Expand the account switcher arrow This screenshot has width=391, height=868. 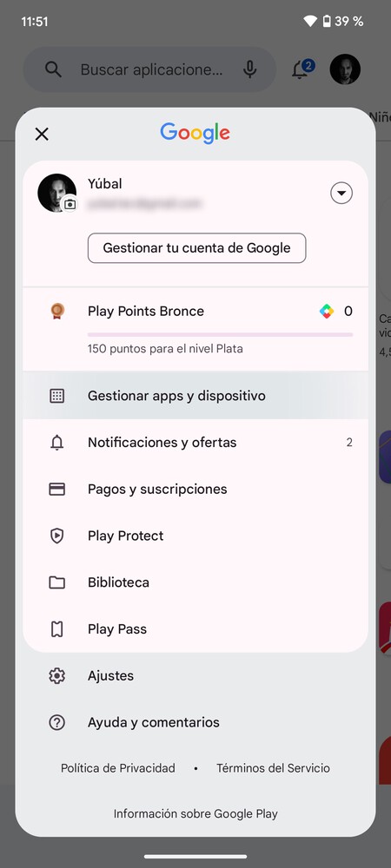coord(341,194)
